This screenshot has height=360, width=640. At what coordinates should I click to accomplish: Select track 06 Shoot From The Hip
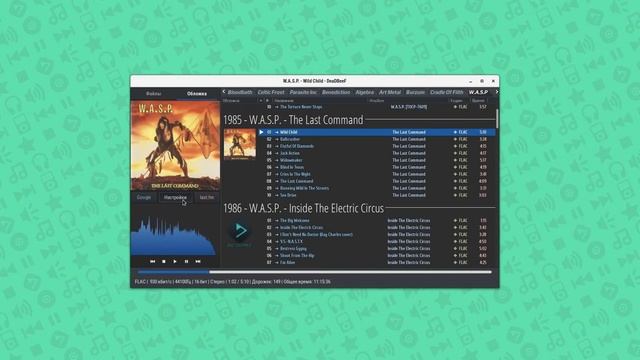377,256
